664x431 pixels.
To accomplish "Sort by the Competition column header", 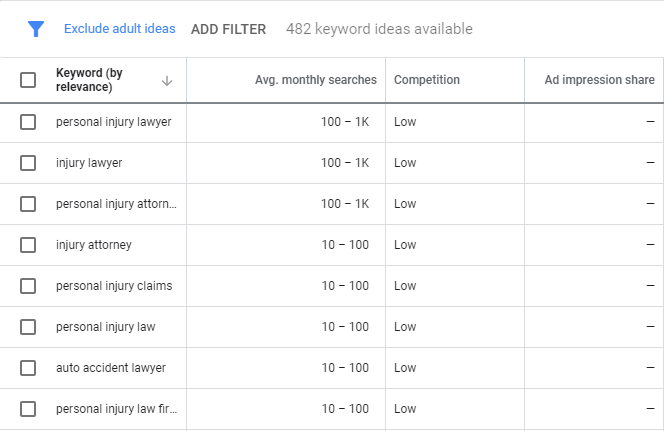I will point(426,80).
